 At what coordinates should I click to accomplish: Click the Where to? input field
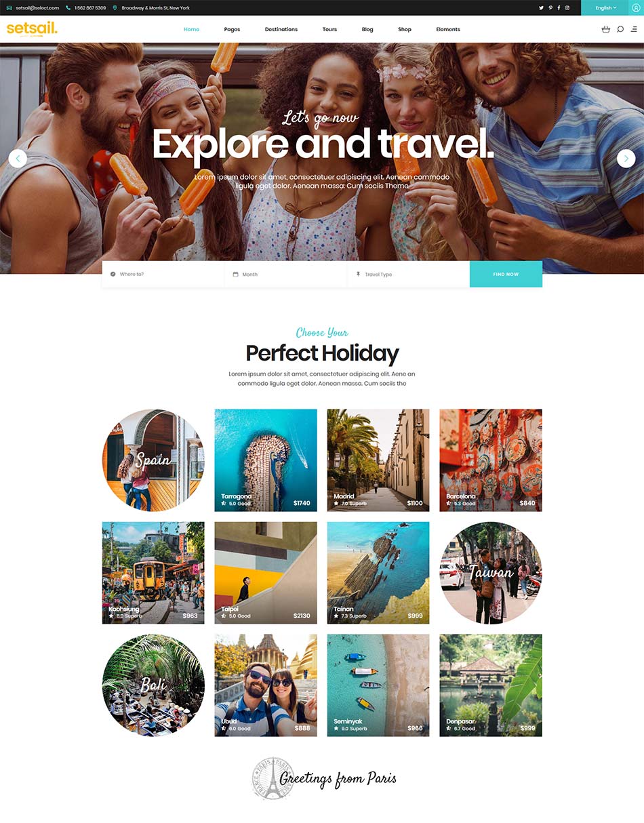(x=163, y=274)
